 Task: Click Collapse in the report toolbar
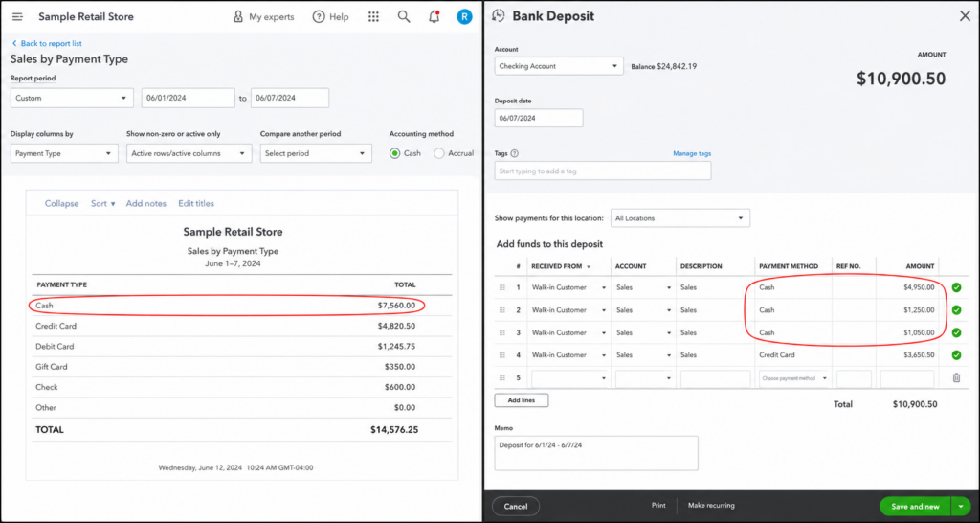[62, 203]
